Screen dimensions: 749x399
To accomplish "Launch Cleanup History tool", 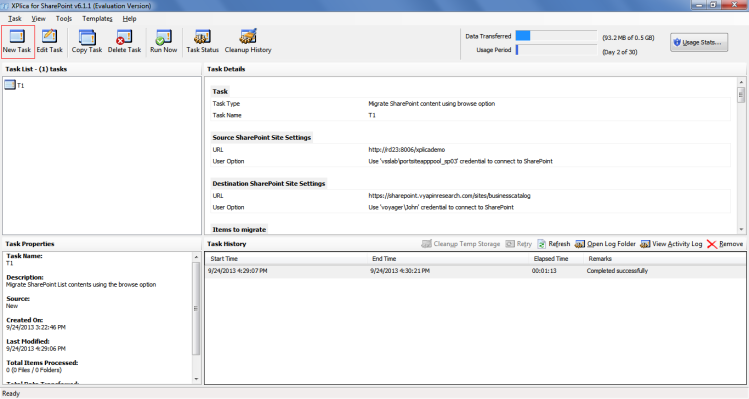I will [x=248, y=41].
